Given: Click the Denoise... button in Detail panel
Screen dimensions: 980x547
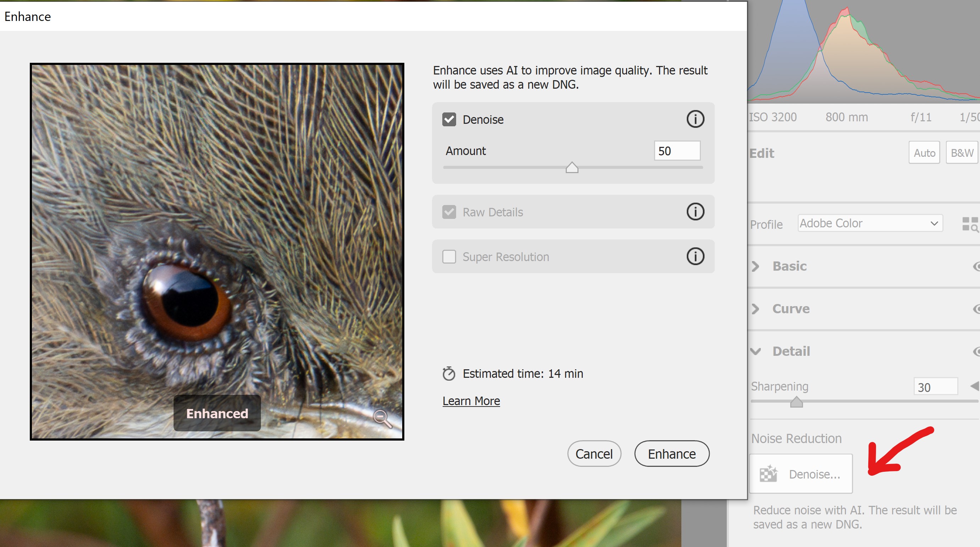Looking at the screenshot, I should (x=801, y=474).
